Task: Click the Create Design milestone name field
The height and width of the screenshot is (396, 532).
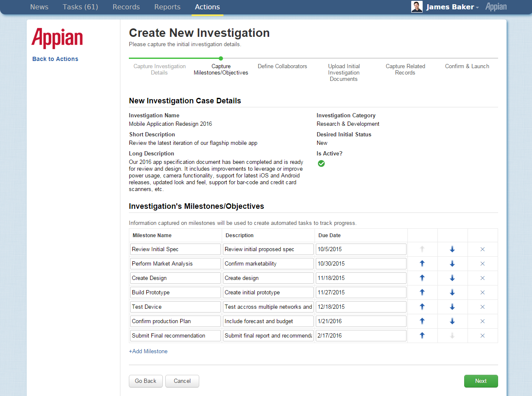Action: point(175,278)
